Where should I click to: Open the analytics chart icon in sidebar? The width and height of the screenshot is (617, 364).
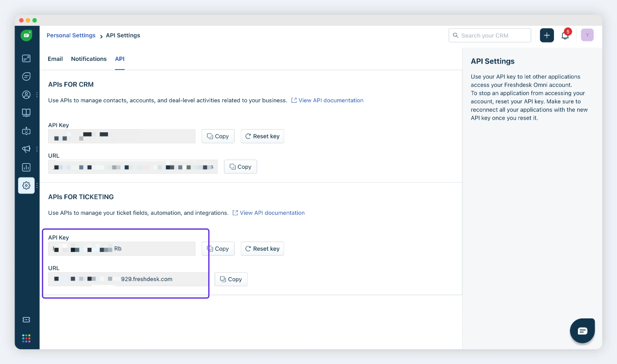(26, 167)
